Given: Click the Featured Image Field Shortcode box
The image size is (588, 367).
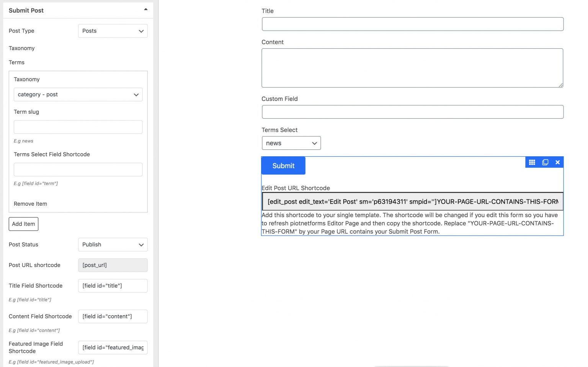Looking at the screenshot, I should tap(113, 347).
